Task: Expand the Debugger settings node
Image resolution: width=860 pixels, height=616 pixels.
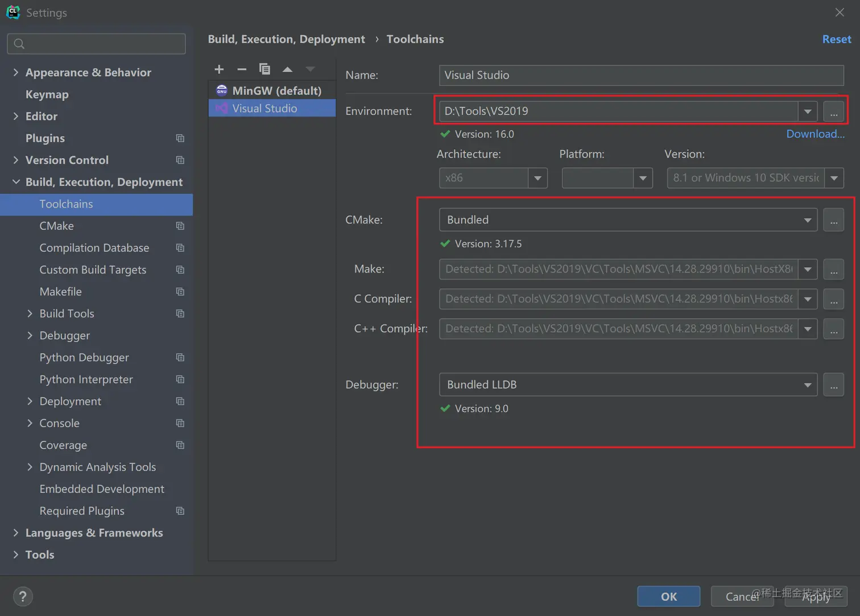Action: [30, 336]
